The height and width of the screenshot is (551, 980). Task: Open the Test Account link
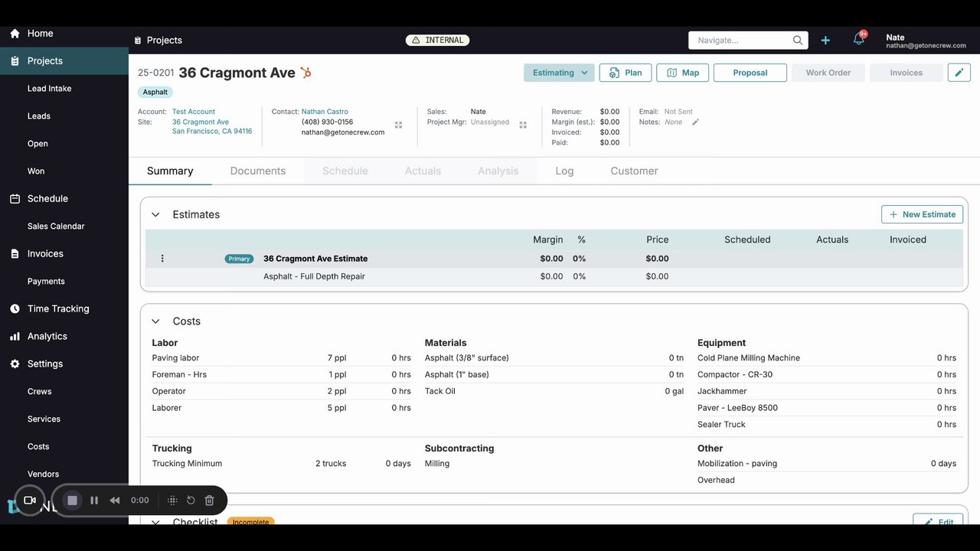[194, 112]
